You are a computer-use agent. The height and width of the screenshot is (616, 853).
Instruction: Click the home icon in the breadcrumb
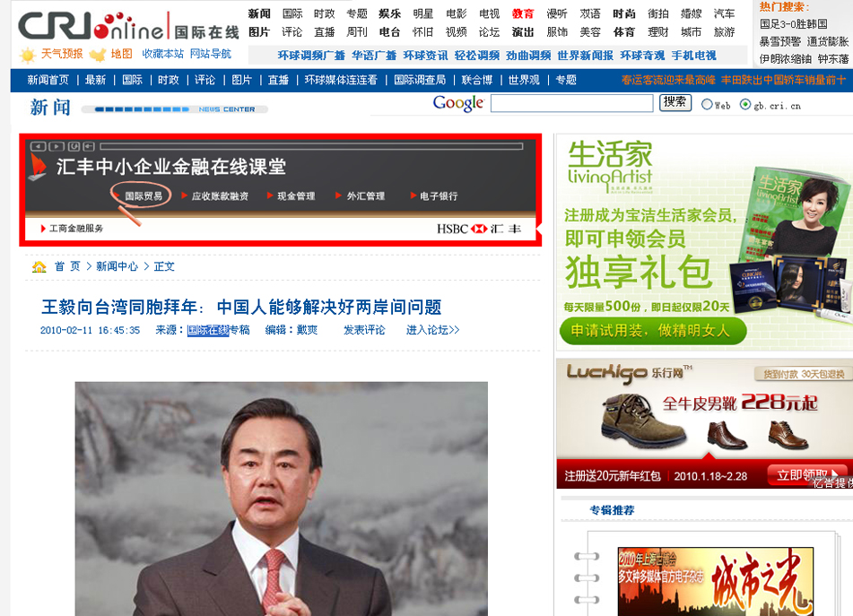click(39, 267)
